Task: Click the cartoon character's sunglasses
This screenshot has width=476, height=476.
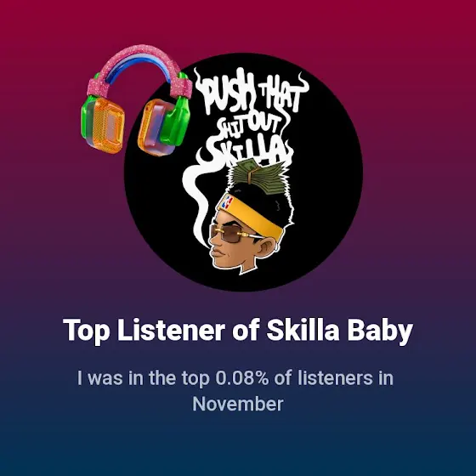Action: 232,233
